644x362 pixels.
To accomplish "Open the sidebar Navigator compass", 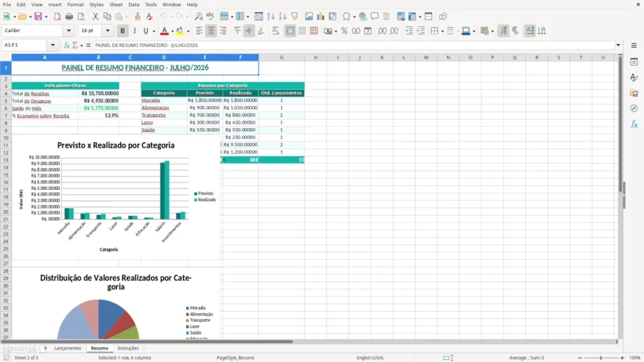I will [x=634, y=108].
